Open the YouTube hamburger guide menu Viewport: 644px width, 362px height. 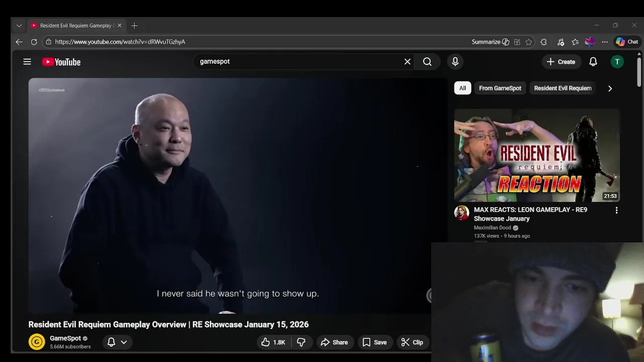pos(27,62)
